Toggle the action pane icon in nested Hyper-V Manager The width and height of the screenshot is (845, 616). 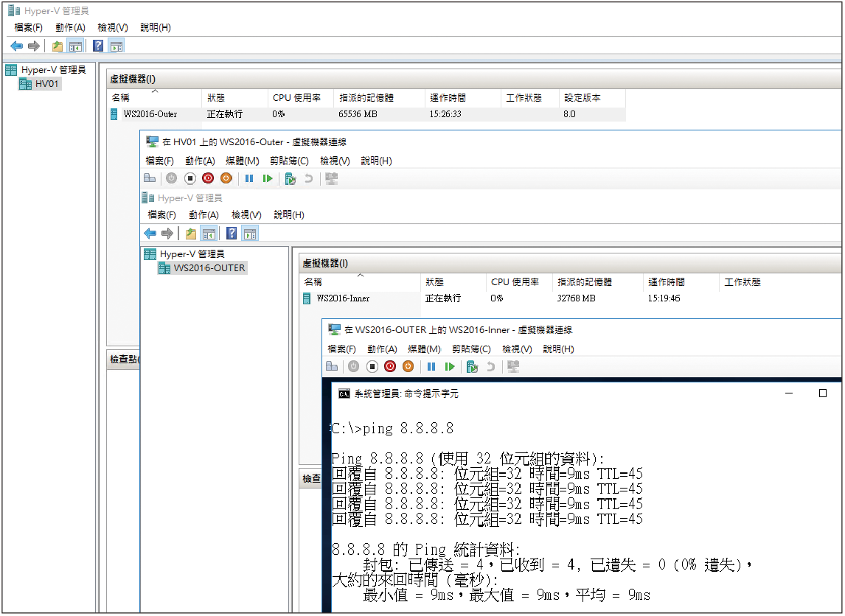250,233
